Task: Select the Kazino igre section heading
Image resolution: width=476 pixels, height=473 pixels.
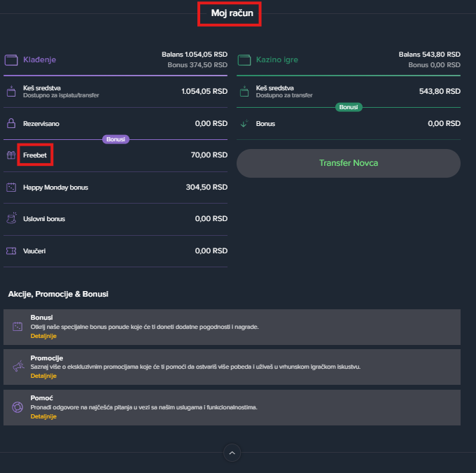Action: (x=276, y=60)
